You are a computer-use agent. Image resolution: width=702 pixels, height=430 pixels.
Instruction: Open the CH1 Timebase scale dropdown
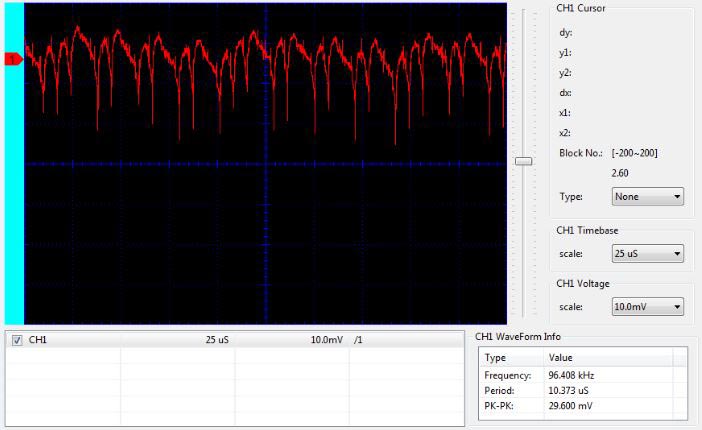647,254
